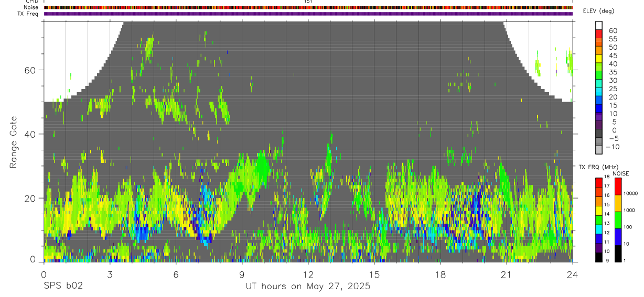Click the blue swatch in the NOISE scale
Screen dimensions: 644x297
coord(618,237)
